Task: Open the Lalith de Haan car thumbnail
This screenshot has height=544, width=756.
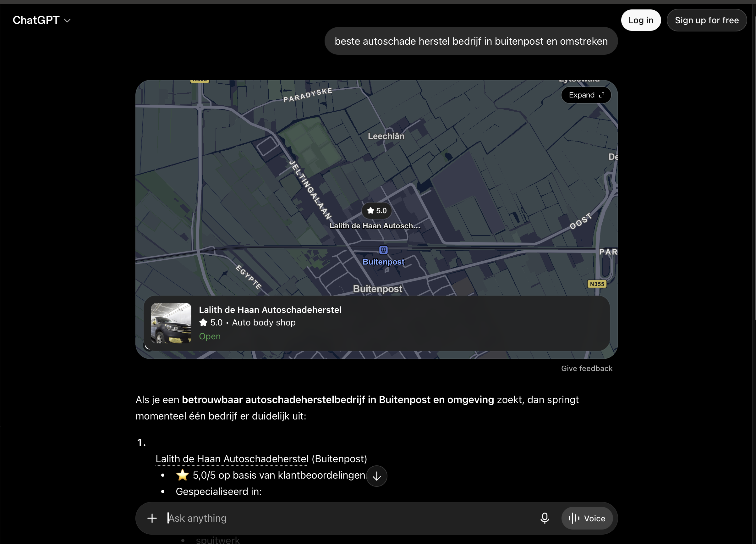Action: 171,323
